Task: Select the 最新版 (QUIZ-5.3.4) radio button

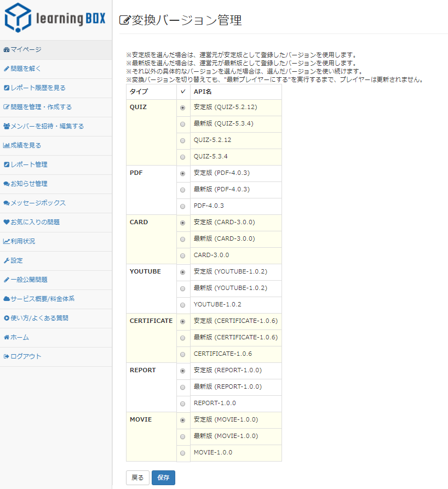Action: [182, 124]
